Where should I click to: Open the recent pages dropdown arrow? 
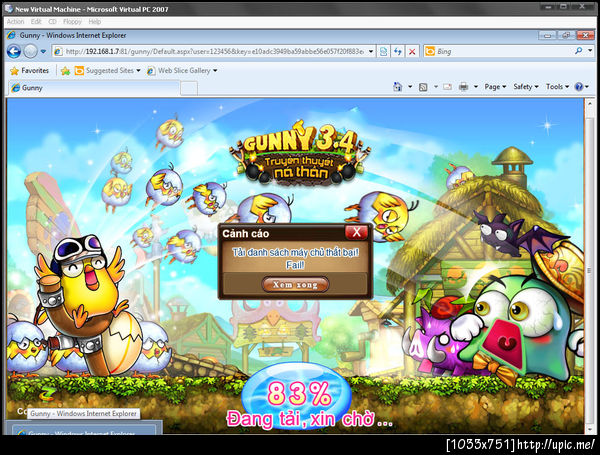point(43,51)
